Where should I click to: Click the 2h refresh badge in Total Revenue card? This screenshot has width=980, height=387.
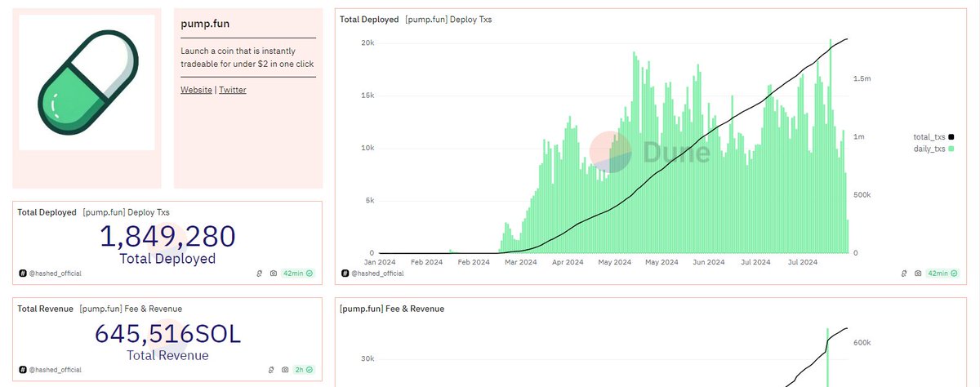click(x=305, y=370)
